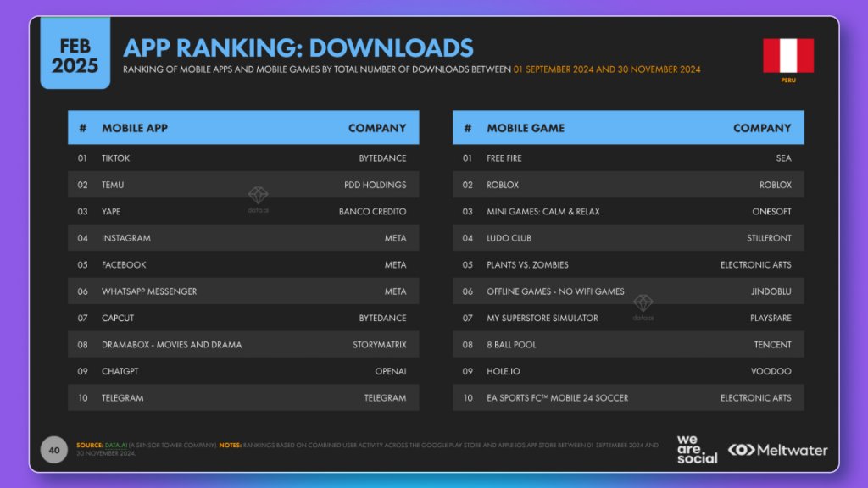Select the FACEBOOK app entry
The image size is (868, 488).
point(124,264)
